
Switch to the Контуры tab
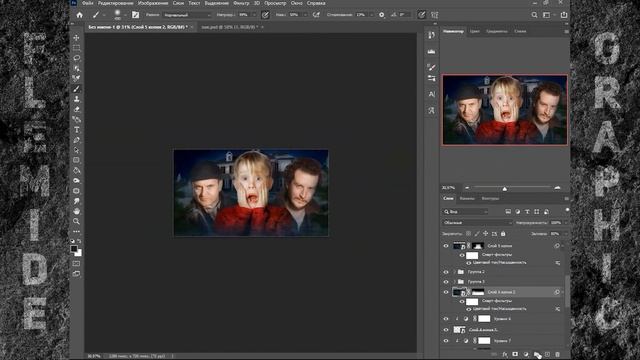[490, 198]
